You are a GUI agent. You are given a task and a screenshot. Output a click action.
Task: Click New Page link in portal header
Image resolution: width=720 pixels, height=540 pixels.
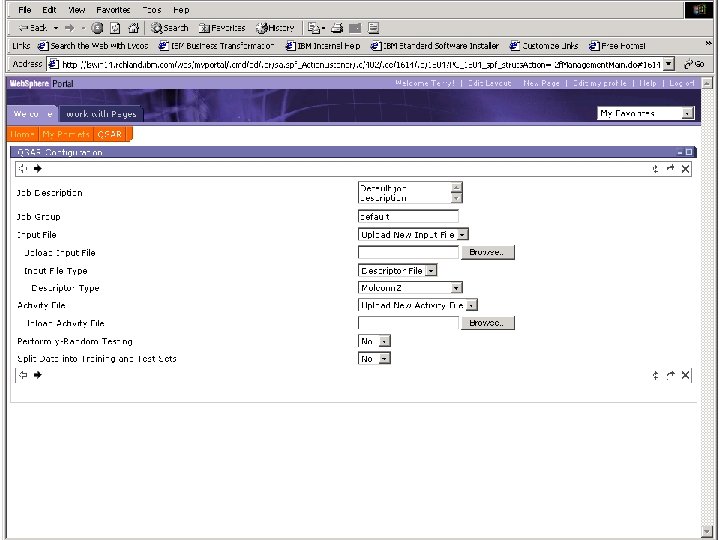(541, 83)
